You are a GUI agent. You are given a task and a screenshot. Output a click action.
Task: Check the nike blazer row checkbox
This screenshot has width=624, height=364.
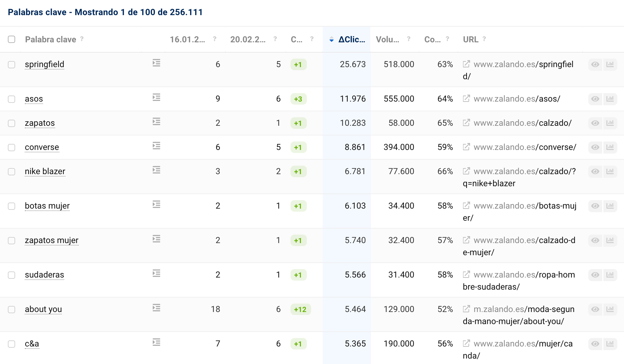point(11,172)
